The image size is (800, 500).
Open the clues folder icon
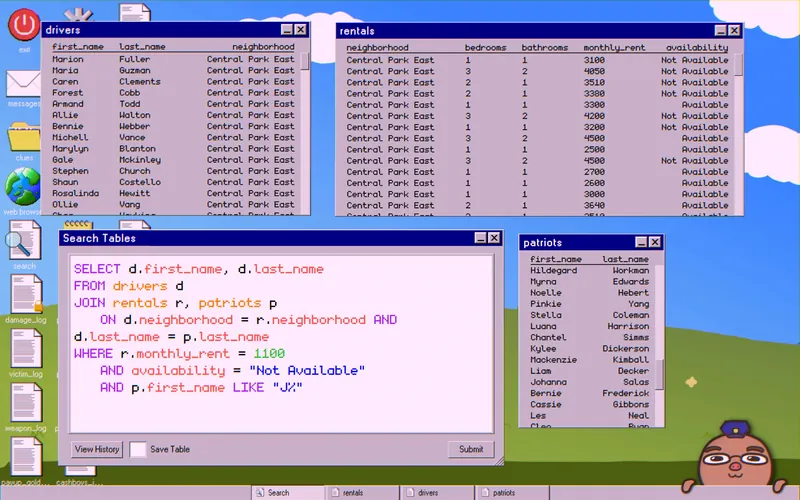click(23, 137)
